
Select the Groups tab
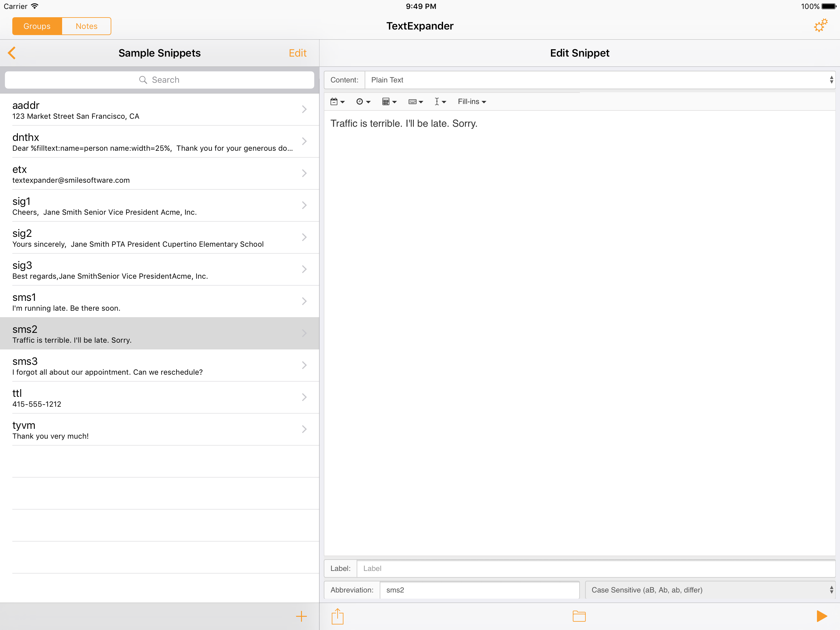pos(37,26)
